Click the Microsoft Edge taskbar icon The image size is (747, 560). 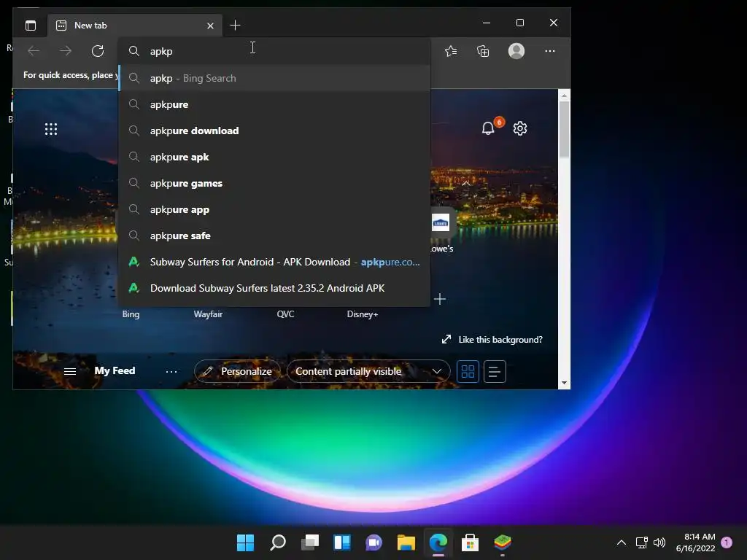[x=438, y=542]
